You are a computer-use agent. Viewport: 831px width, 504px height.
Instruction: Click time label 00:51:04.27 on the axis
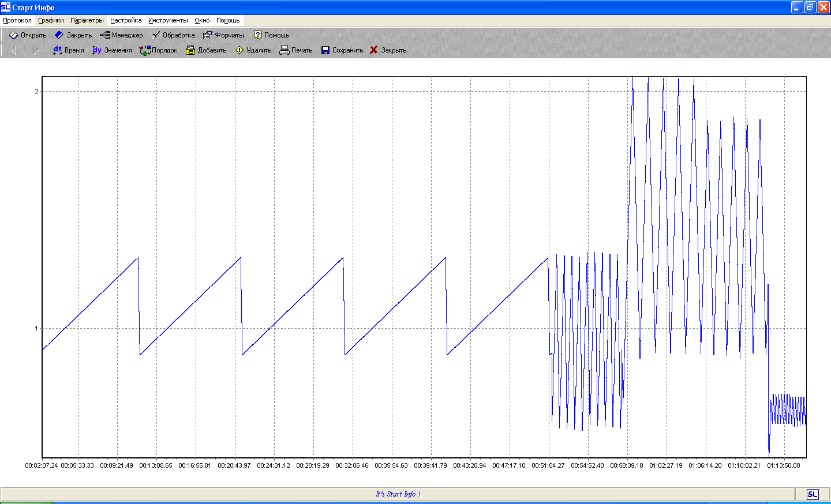548,465
